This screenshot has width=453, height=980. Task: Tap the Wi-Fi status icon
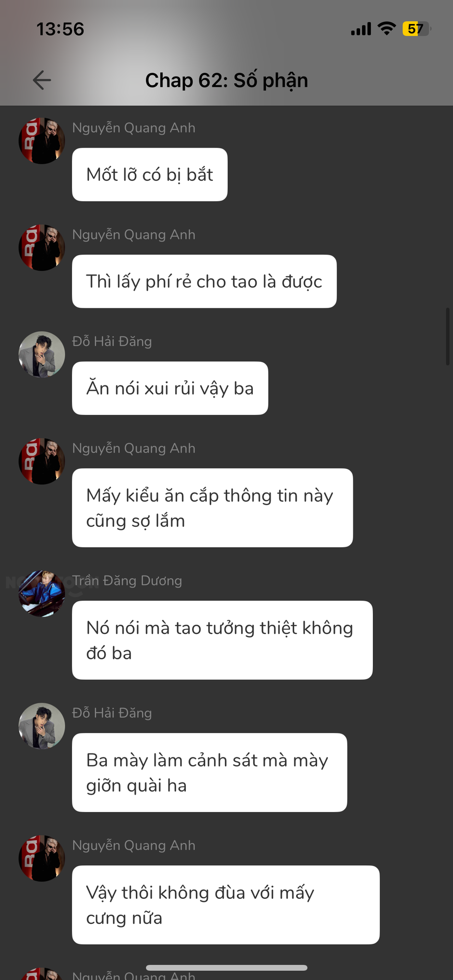click(387, 29)
